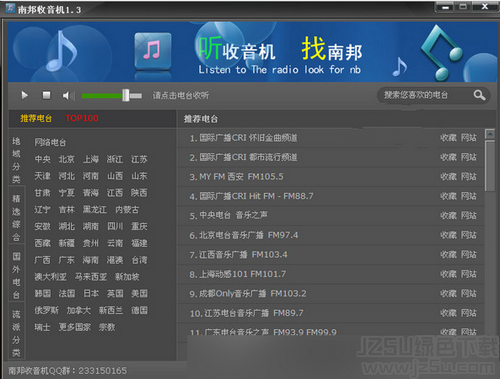Switch to the TOP100 tab
Viewport: 500px width, 379px height.
coord(82,118)
